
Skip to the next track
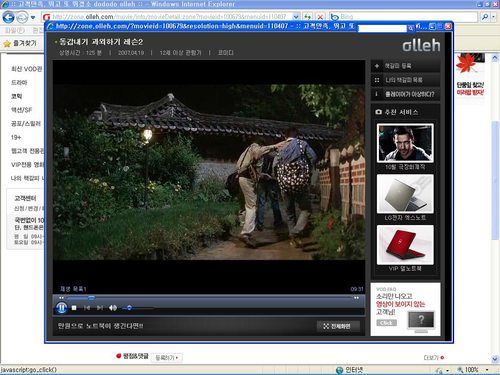100,308
